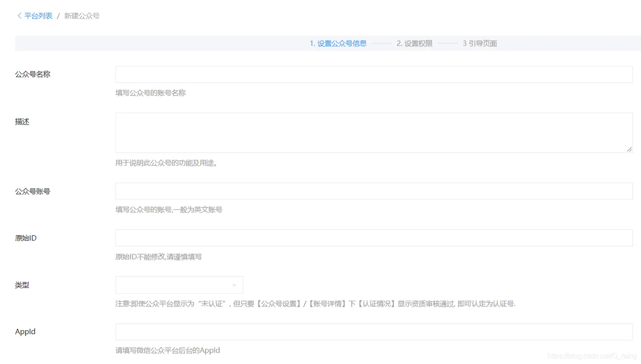Select step 3 引导页面

(x=479, y=43)
